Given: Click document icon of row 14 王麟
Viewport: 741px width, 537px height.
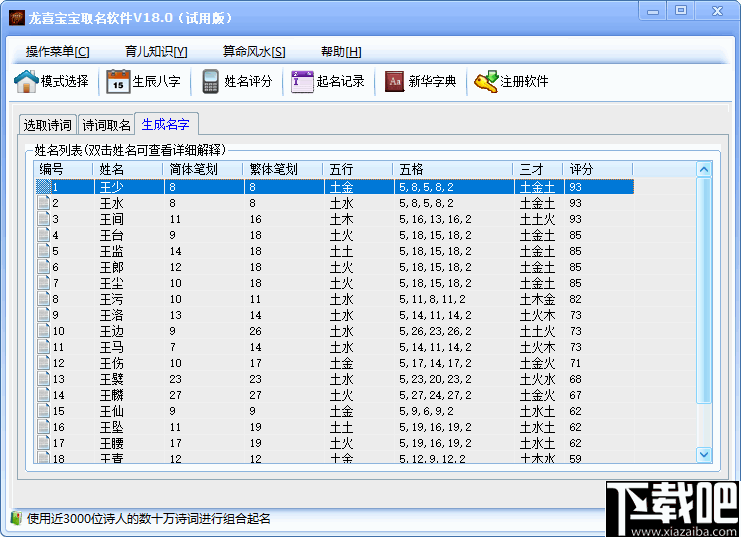Looking at the screenshot, I should click(43, 395).
